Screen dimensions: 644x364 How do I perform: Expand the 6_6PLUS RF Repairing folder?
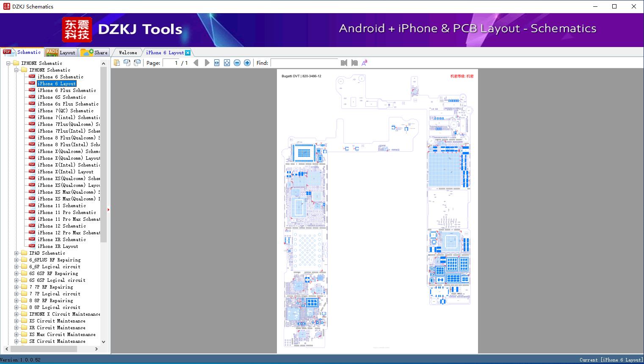pyautogui.click(x=17, y=260)
